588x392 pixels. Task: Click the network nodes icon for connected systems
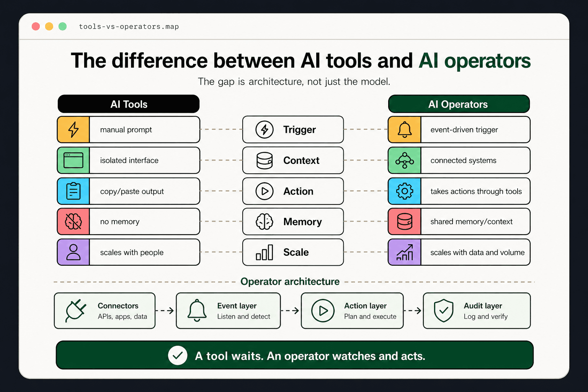[404, 160]
